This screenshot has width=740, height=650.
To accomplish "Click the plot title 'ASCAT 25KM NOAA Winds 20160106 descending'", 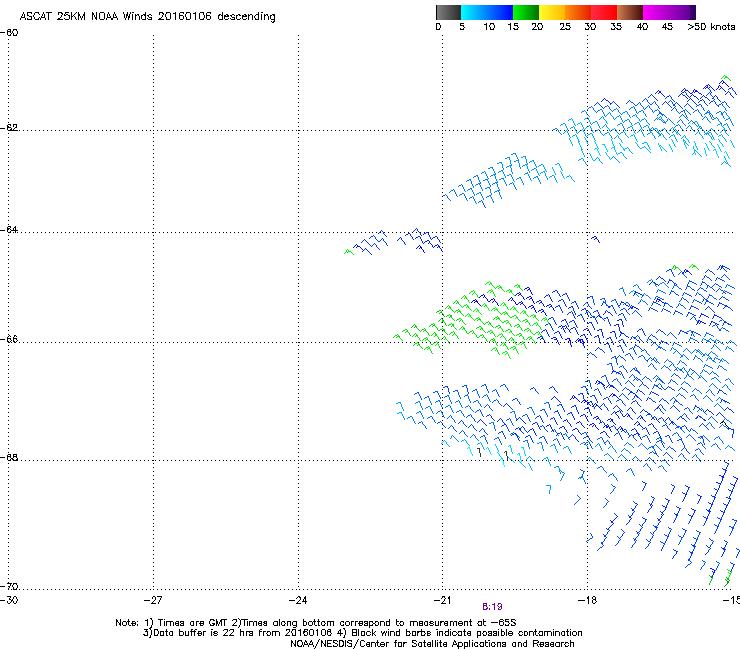I will (147, 17).
